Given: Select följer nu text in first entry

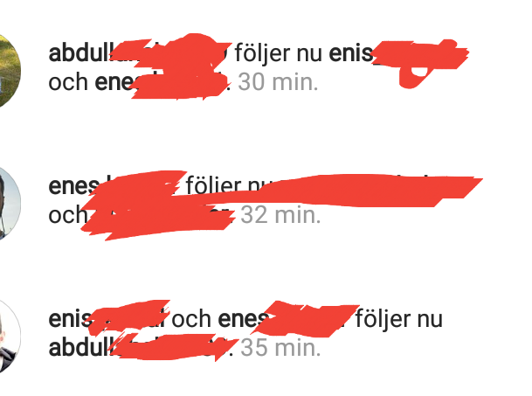Looking at the screenshot, I should (278, 53).
